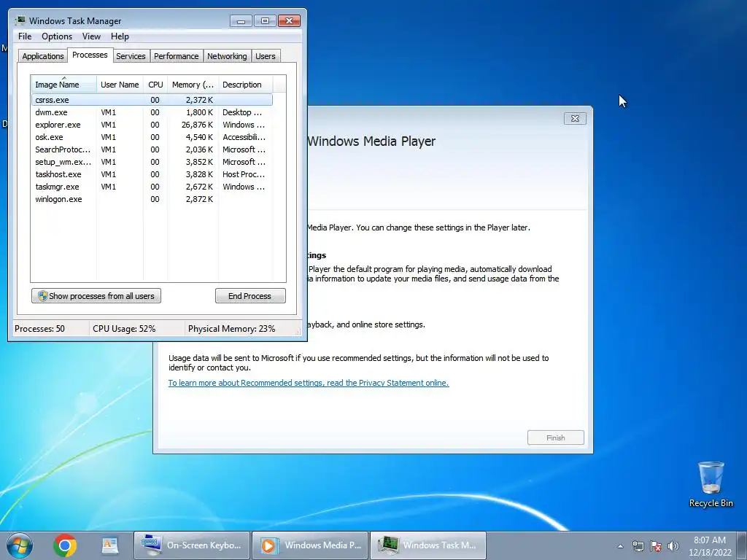Select the explorer.exe process row

(152, 125)
